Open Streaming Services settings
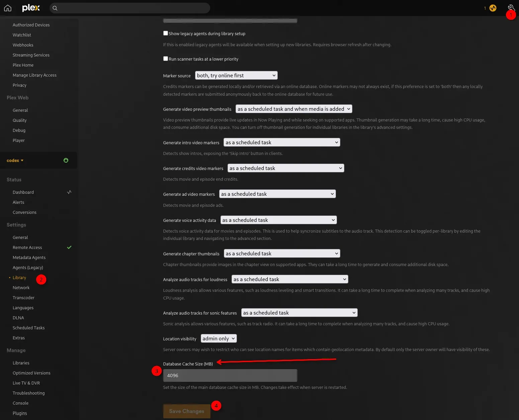The width and height of the screenshot is (519, 420). click(x=31, y=55)
